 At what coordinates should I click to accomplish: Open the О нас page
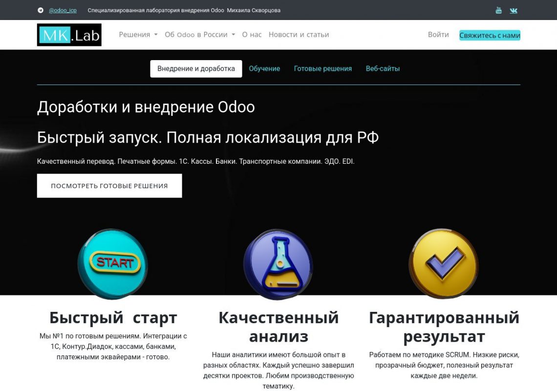click(252, 35)
